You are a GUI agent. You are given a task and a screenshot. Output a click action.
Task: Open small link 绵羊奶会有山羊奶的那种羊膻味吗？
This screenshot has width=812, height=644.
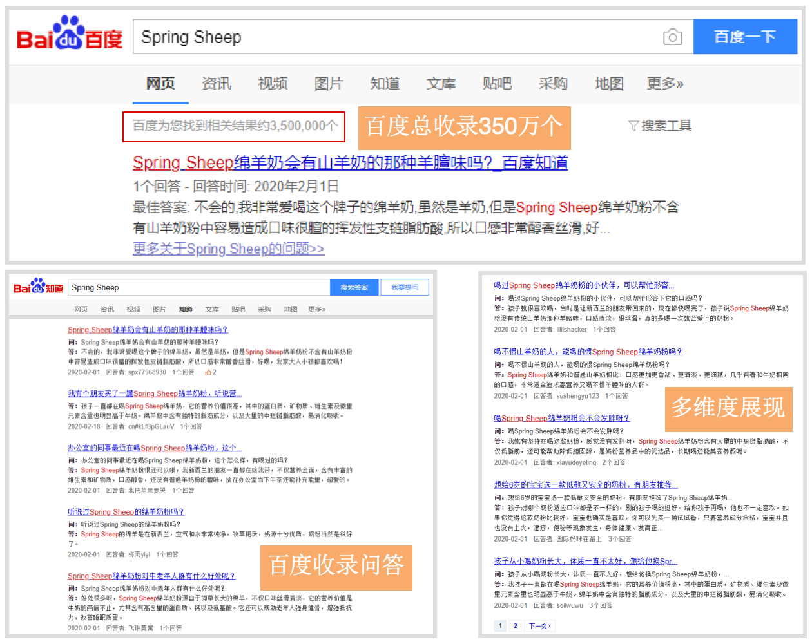[148, 330]
